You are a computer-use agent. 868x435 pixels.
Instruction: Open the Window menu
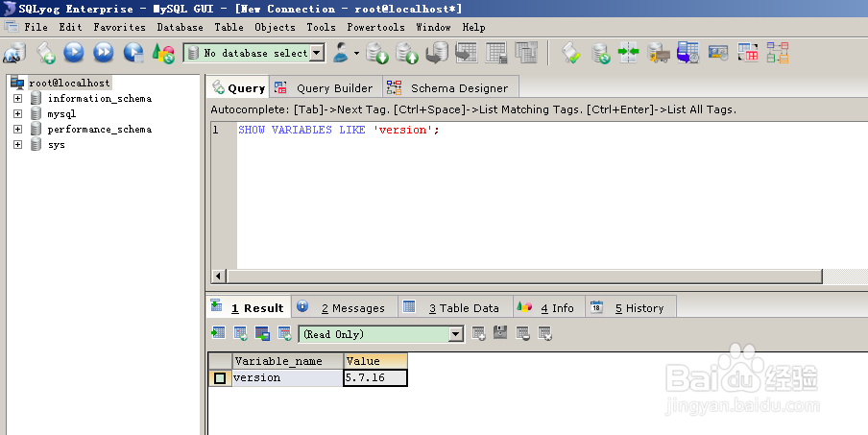pyautogui.click(x=433, y=27)
